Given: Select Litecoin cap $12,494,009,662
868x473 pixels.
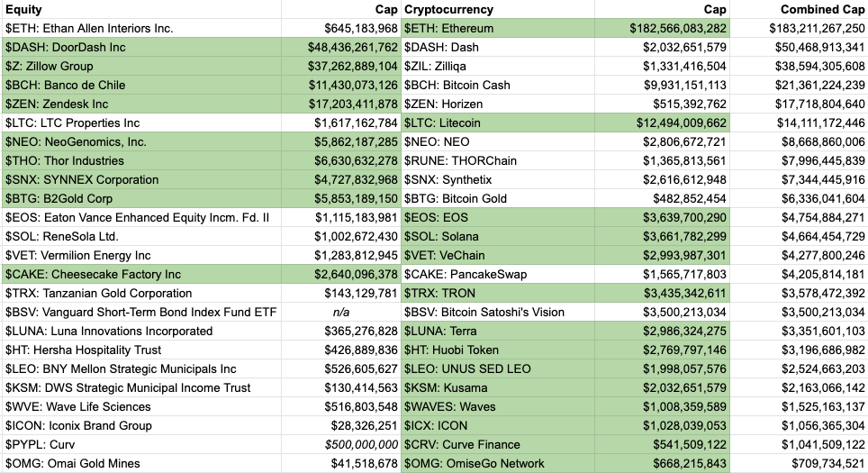Looking at the screenshot, I should 662,123.
